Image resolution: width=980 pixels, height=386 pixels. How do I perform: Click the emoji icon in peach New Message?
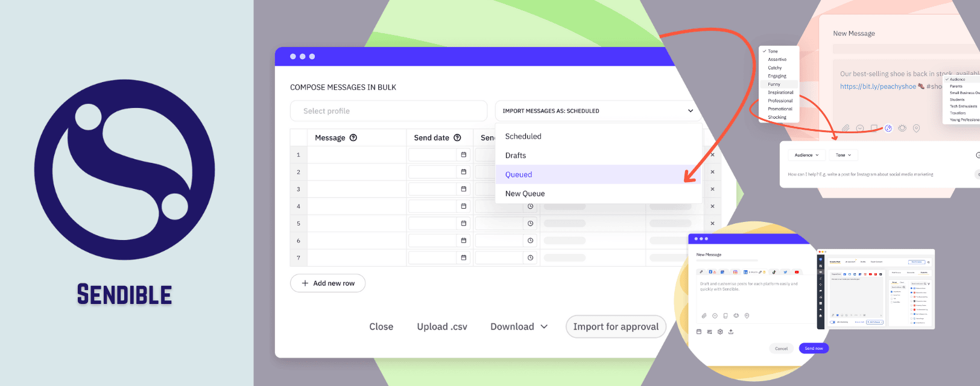[860, 128]
